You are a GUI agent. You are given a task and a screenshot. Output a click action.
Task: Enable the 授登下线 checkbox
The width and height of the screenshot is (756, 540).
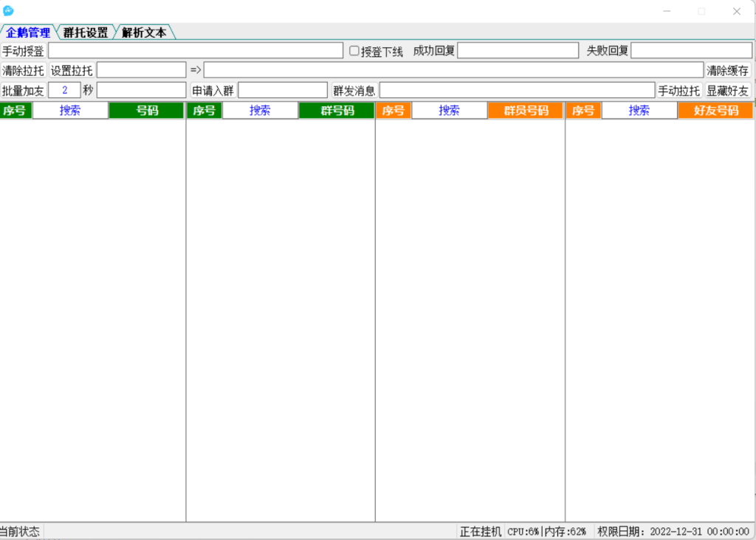[x=354, y=51]
